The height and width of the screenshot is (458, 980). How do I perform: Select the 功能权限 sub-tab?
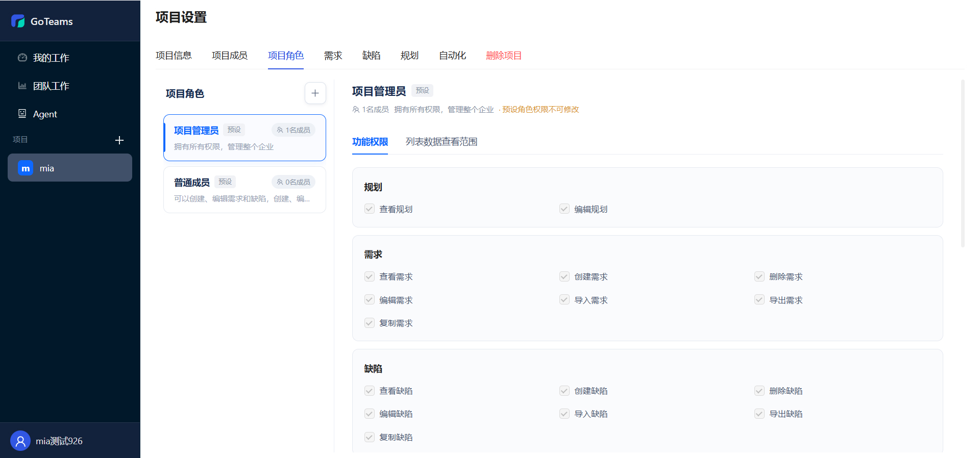(370, 142)
